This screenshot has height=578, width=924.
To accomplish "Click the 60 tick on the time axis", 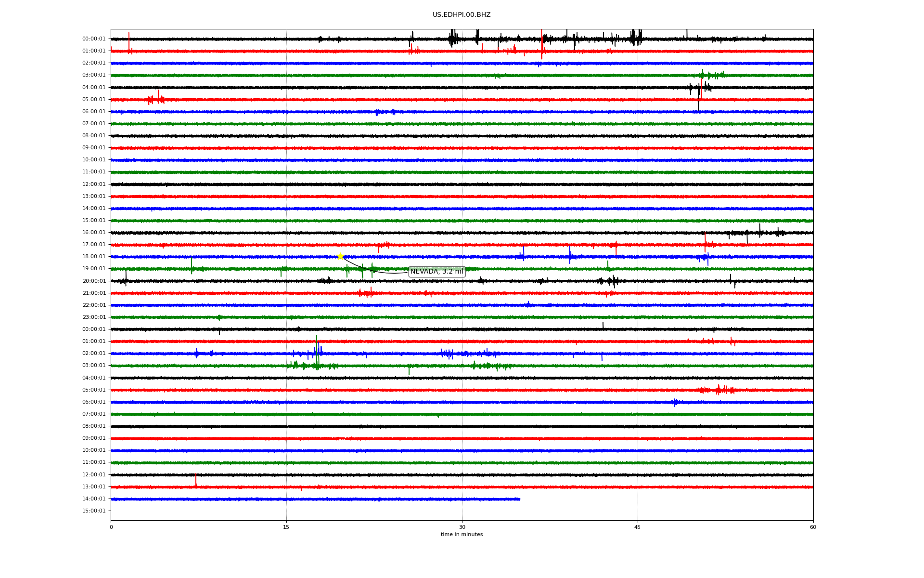I will [813, 527].
